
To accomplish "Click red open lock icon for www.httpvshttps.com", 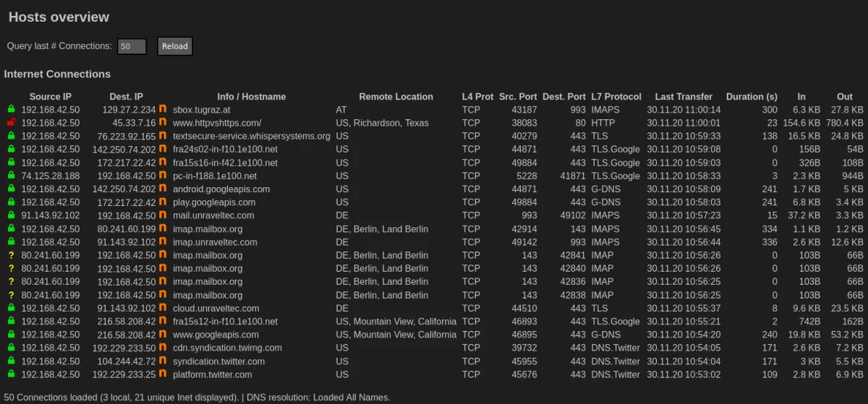I will click(11, 123).
